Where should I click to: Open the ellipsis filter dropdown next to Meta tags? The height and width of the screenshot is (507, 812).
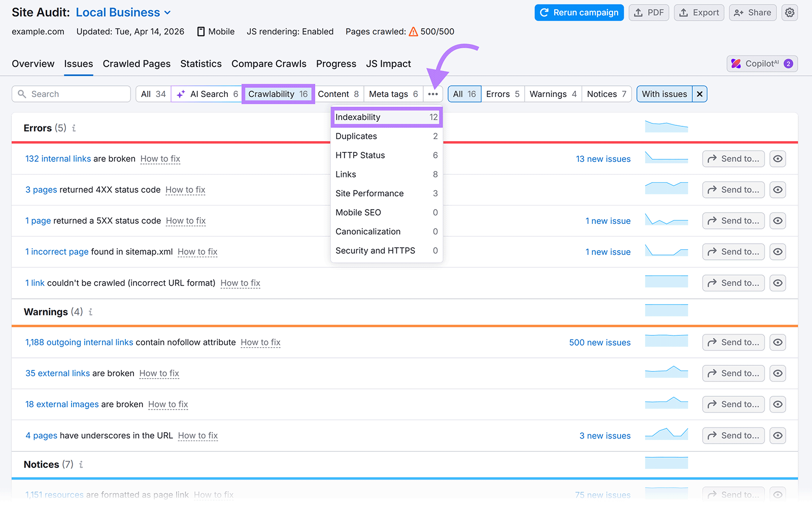(433, 94)
